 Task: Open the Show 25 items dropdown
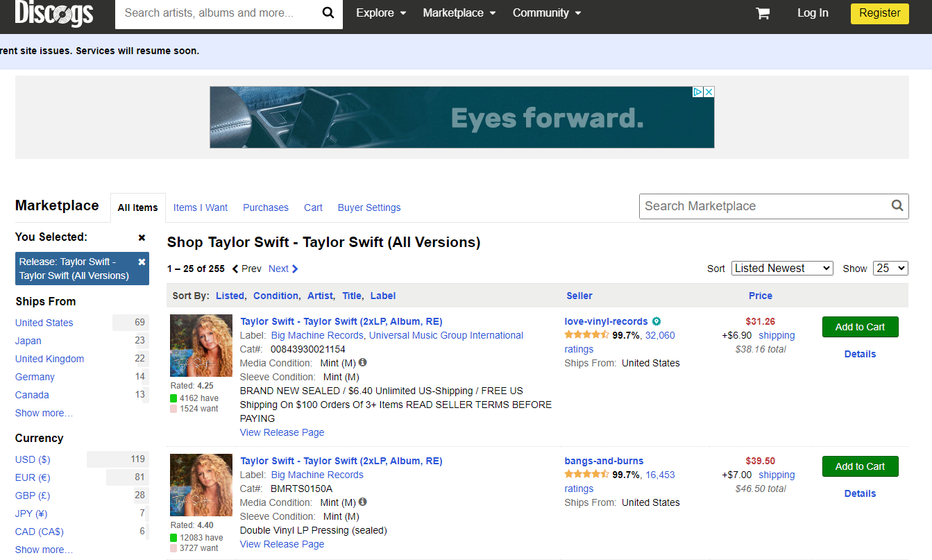tap(890, 268)
